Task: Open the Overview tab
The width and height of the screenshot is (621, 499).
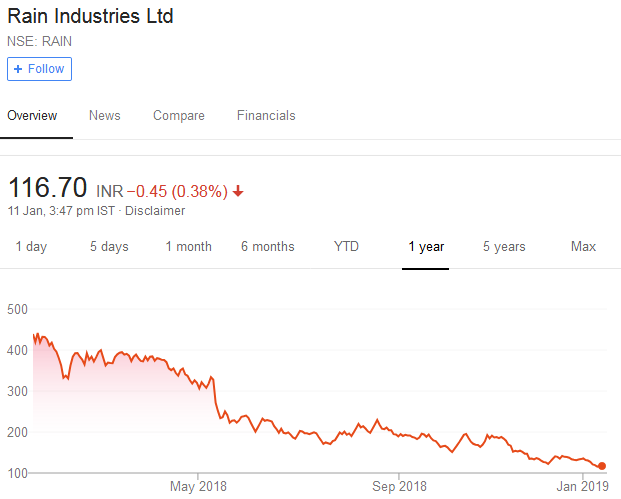Action: (32, 116)
